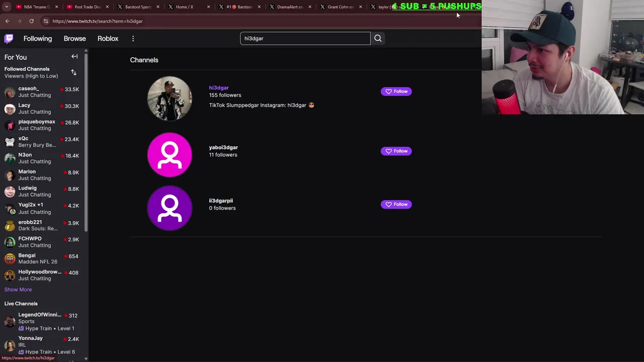Click TikTok Slumppedgar description text
The image size is (644, 362).
tap(262, 105)
